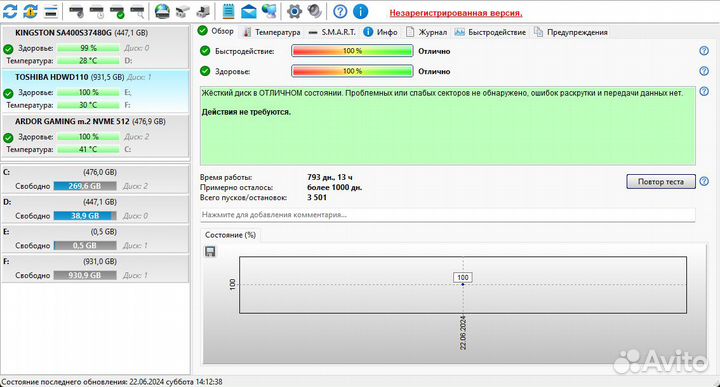Click partition C: label (476,0 GB)
Image resolution: width=720 pixels, height=387 pixels.
click(x=100, y=172)
